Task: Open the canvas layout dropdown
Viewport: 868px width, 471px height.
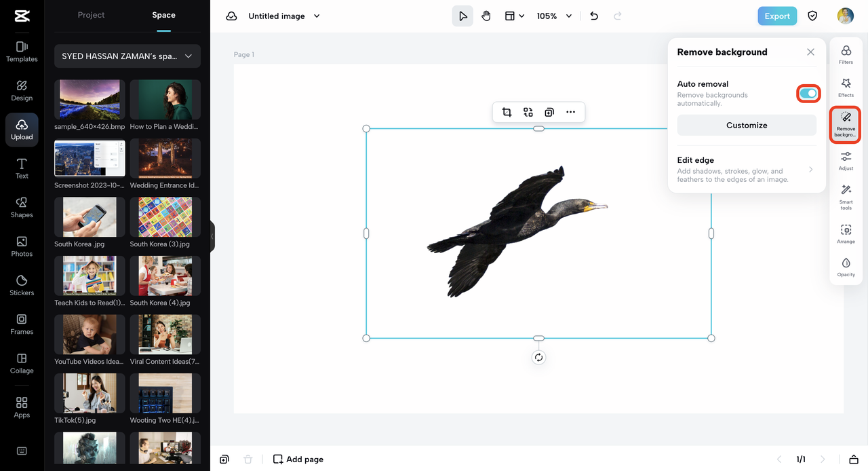Action: 515,16
